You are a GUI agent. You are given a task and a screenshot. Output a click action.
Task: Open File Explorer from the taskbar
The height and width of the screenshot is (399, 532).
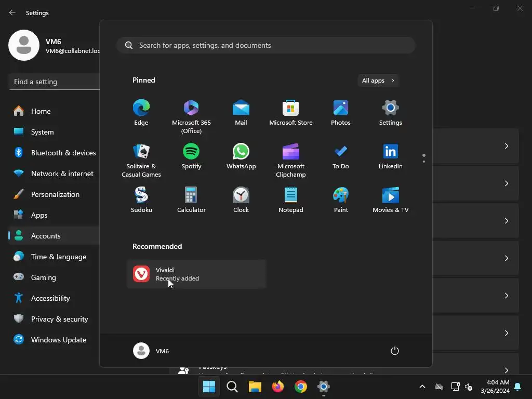tap(255, 387)
